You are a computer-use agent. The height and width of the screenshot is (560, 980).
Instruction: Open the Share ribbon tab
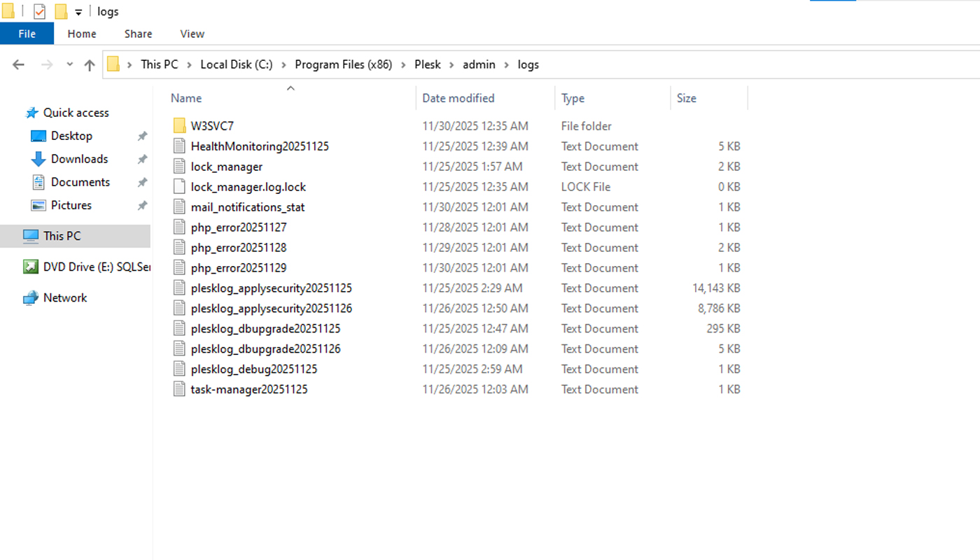point(138,34)
